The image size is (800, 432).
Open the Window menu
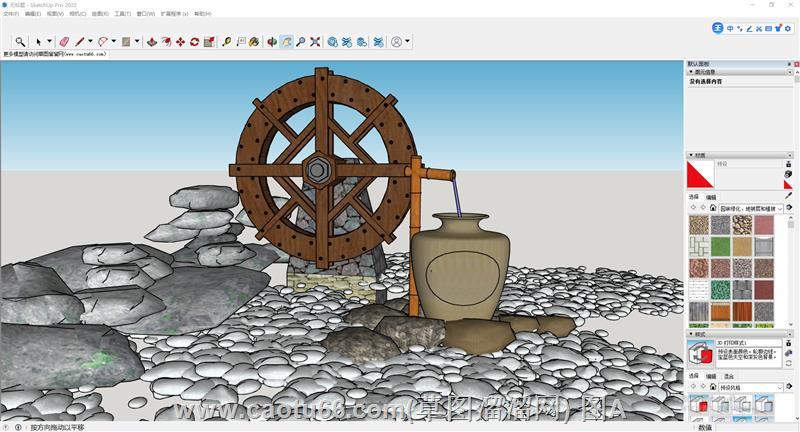pos(146,14)
